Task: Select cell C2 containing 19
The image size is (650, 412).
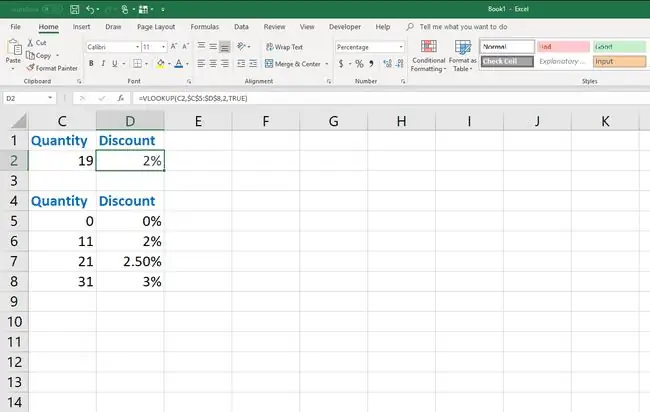Action: point(62,160)
